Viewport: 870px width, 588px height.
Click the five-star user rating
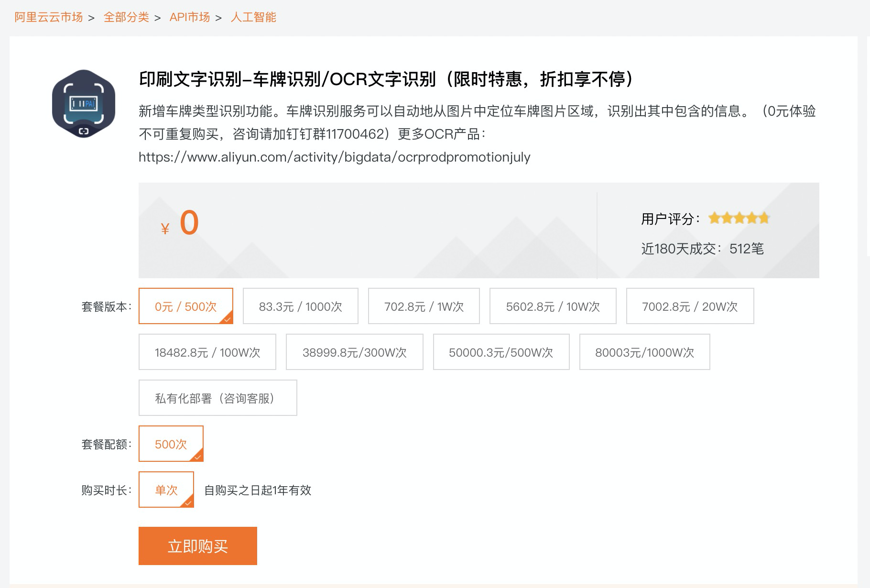[x=739, y=218]
